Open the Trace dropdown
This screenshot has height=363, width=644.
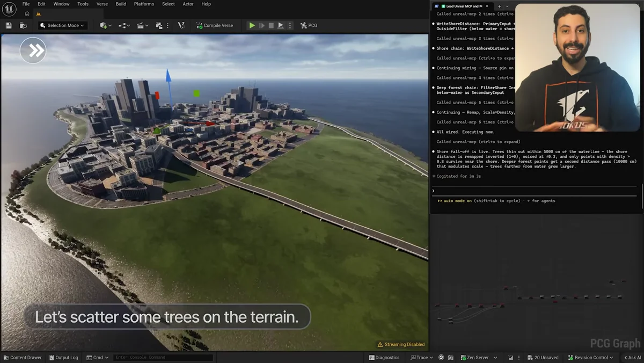coord(422,357)
